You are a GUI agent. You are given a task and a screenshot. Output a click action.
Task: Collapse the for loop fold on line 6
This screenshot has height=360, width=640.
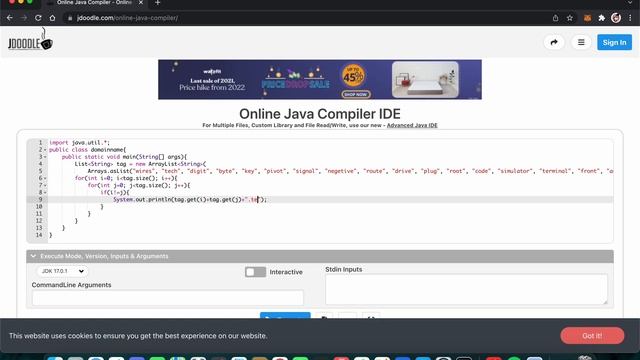click(45, 178)
